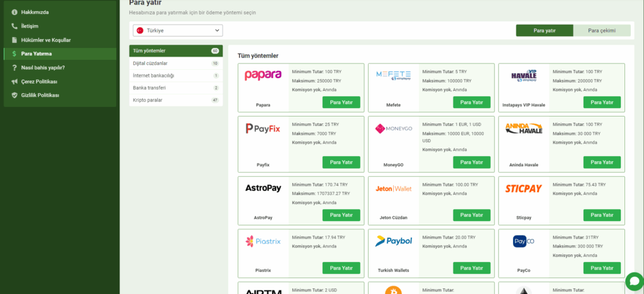This screenshot has height=294, width=644.
Task: Click the AstroPay logo
Action: tap(263, 188)
